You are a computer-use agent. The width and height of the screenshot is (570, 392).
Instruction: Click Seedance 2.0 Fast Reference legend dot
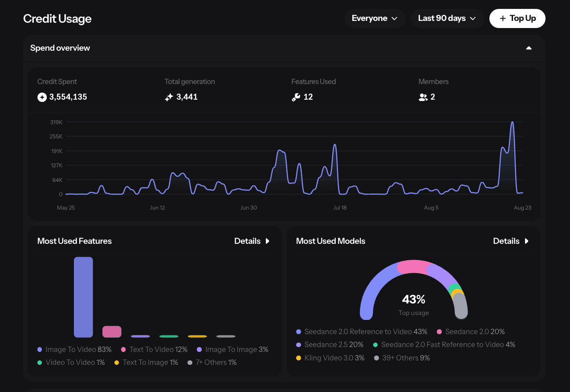[375, 345]
